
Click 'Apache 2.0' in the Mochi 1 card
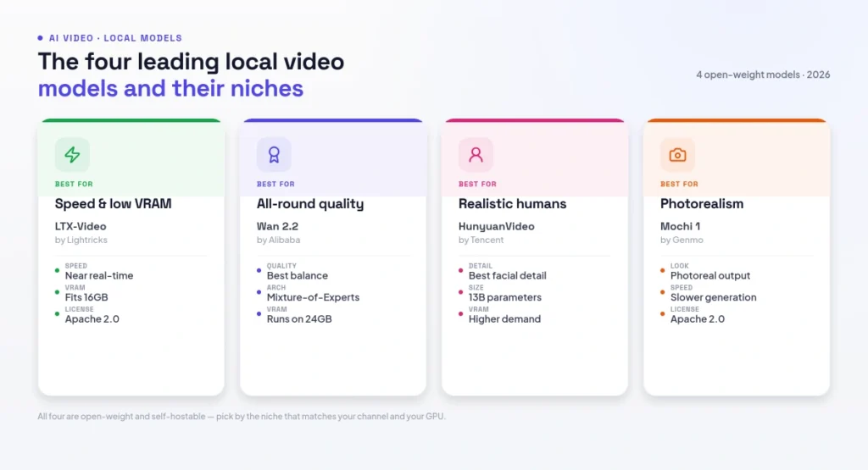point(698,319)
